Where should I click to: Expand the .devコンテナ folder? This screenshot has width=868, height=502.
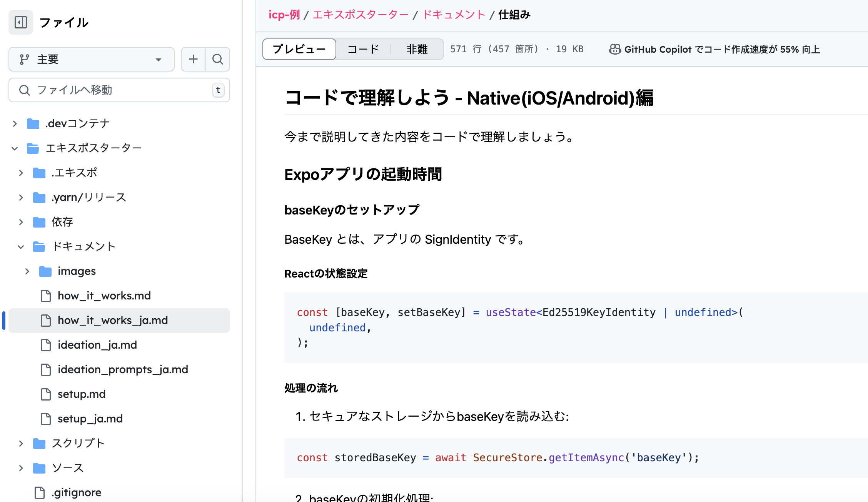point(15,123)
